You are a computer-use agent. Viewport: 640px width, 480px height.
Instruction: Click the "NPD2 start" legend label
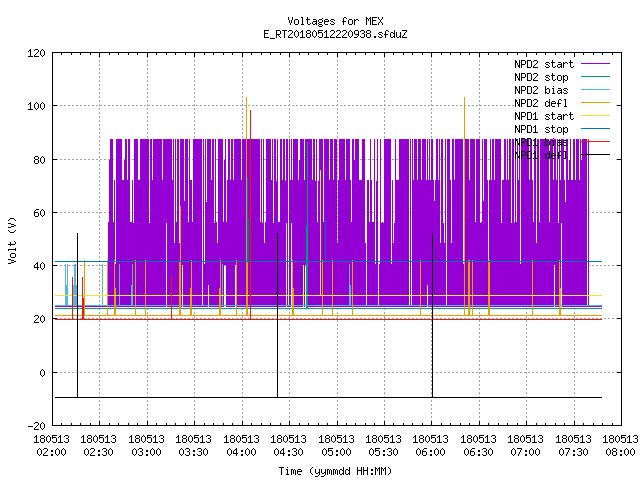click(544, 64)
